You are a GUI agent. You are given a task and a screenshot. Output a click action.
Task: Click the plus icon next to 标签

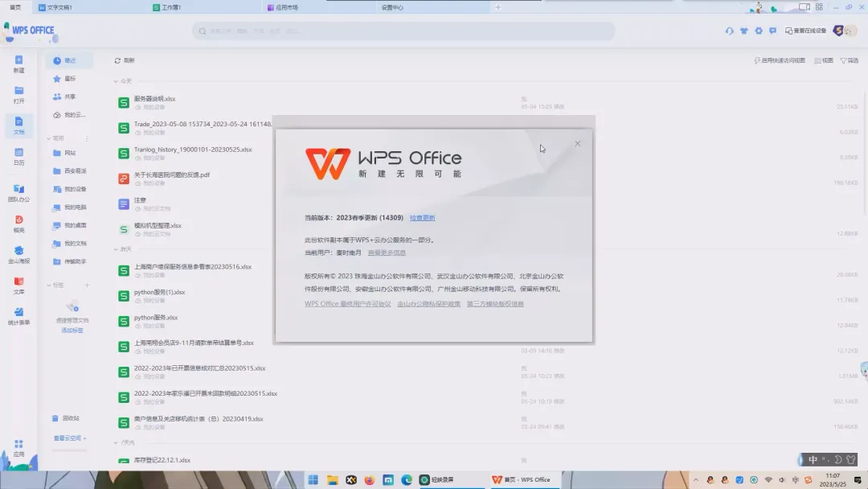87,286
